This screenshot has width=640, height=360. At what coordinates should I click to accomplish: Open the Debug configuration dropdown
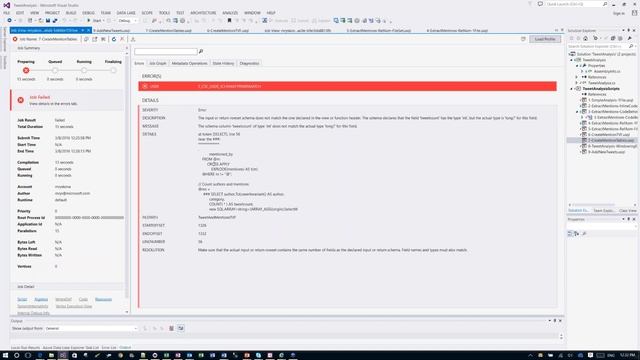[x=127, y=20]
